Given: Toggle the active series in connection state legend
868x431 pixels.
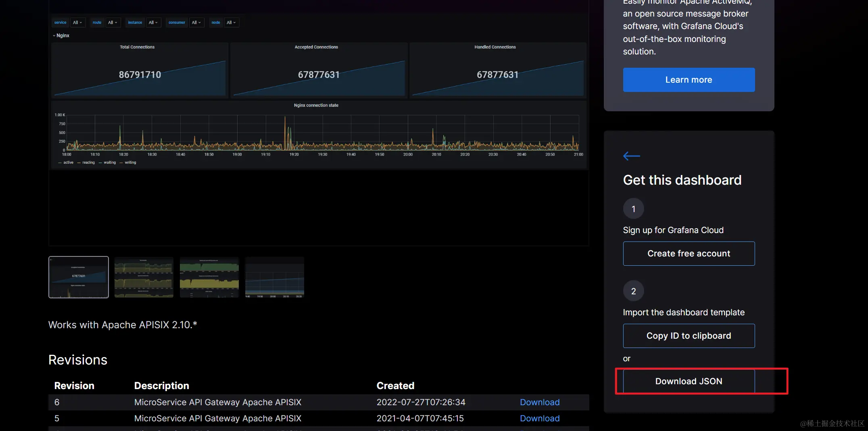Looking at the screenshot, I should point(68,162).
